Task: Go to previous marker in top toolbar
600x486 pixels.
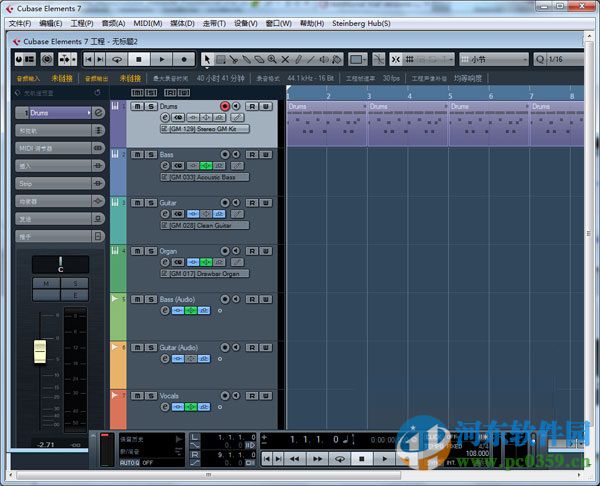Action: coord(88,59)
